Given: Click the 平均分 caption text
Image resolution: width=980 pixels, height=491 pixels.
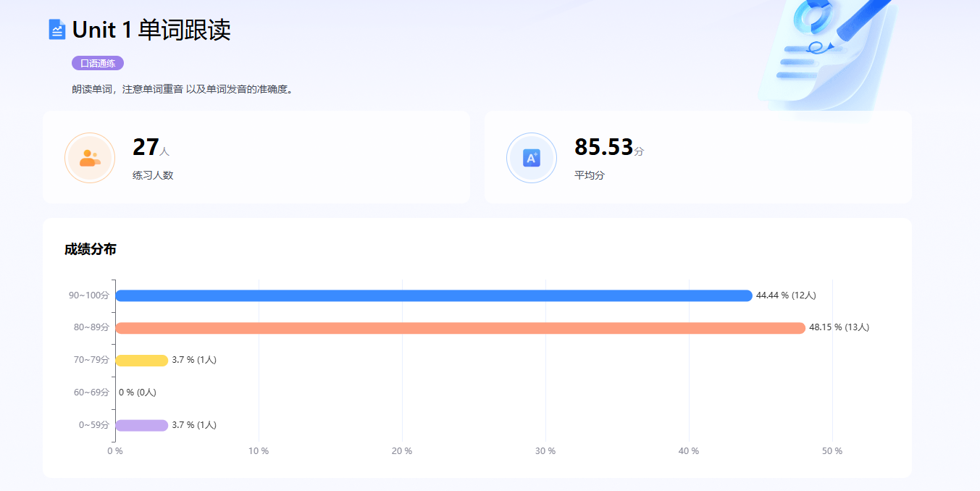Looking at the screenshot, I should click(589, 175).
